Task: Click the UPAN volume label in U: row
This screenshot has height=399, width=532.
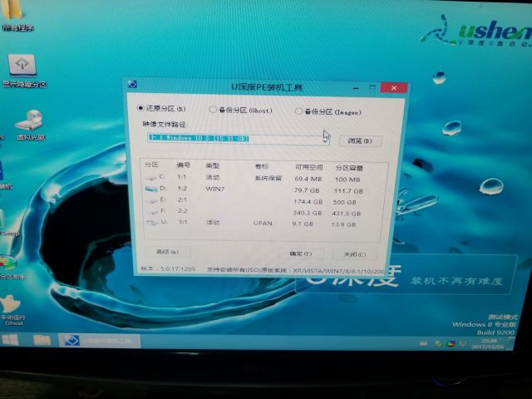Action: point(263,224)
